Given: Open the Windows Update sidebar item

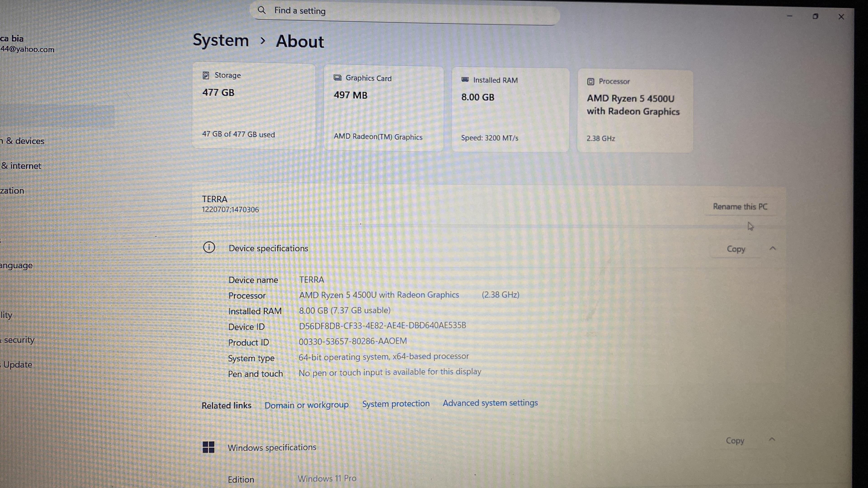Looking at the screenshot, I should [x=18, y=364].
